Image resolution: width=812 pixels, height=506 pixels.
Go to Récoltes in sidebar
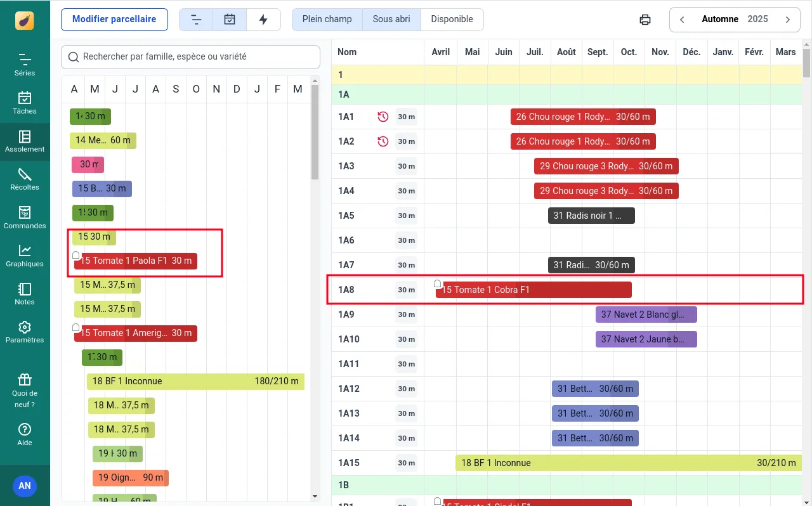[25, 179]
